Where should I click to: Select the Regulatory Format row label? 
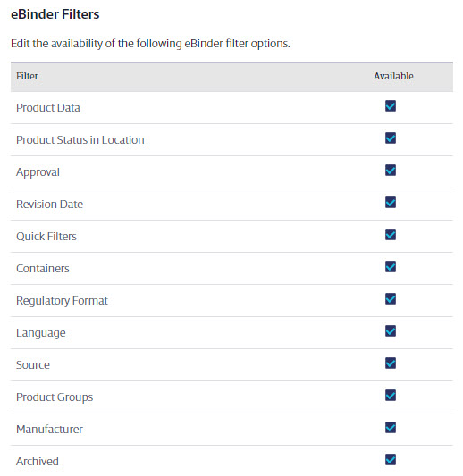(x=62, y=301)
